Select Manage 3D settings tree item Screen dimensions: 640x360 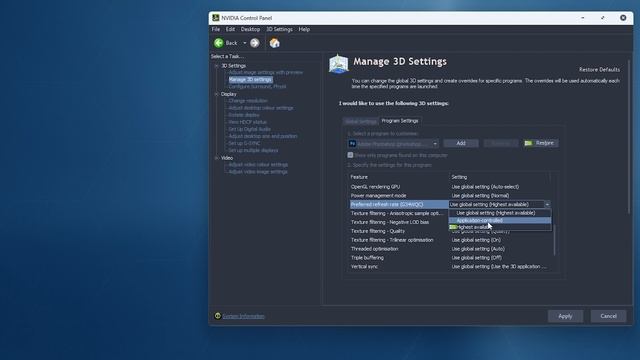250,80
